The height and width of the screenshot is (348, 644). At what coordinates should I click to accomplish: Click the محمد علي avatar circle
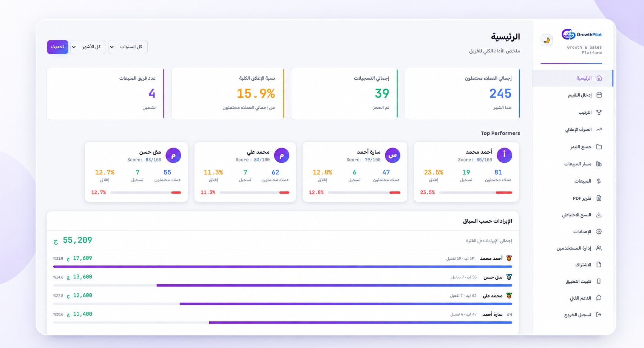[x=281, y=155]
